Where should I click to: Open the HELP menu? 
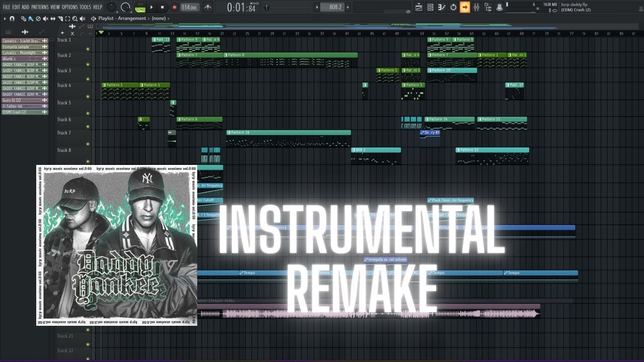pos(98,7)
